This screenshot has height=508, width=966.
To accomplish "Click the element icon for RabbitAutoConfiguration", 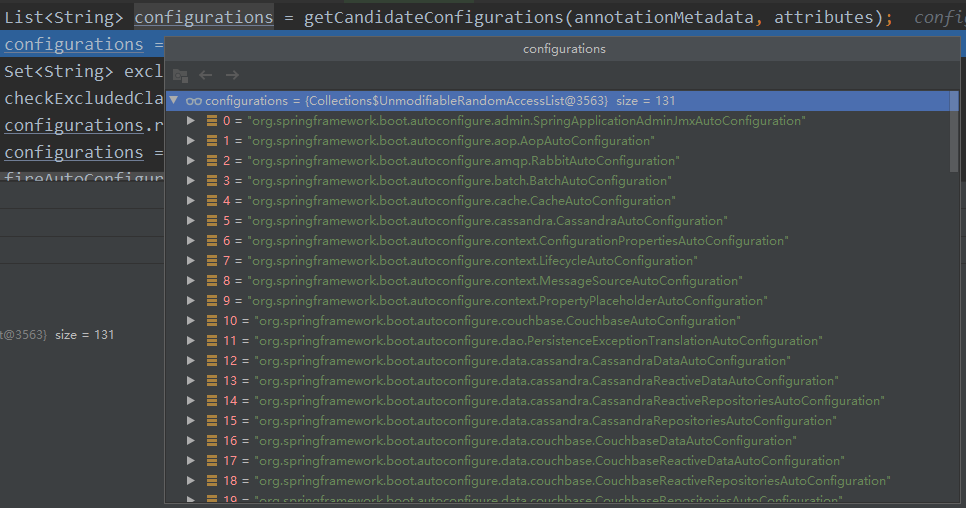I will click(212, 161).
